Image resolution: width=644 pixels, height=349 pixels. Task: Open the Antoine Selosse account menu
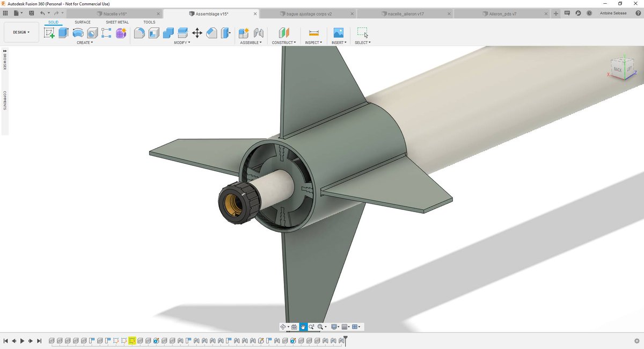(613, 13)
